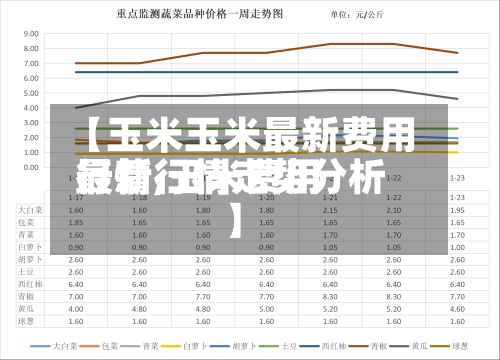Click the yellow line swatch beside 白萝卜 legend
The image size is (500, 360).
(171, 347)
